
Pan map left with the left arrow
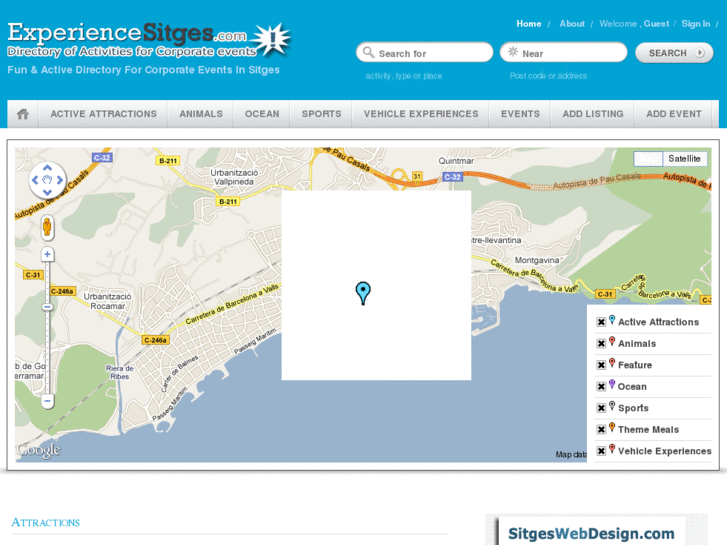point(35,180)
